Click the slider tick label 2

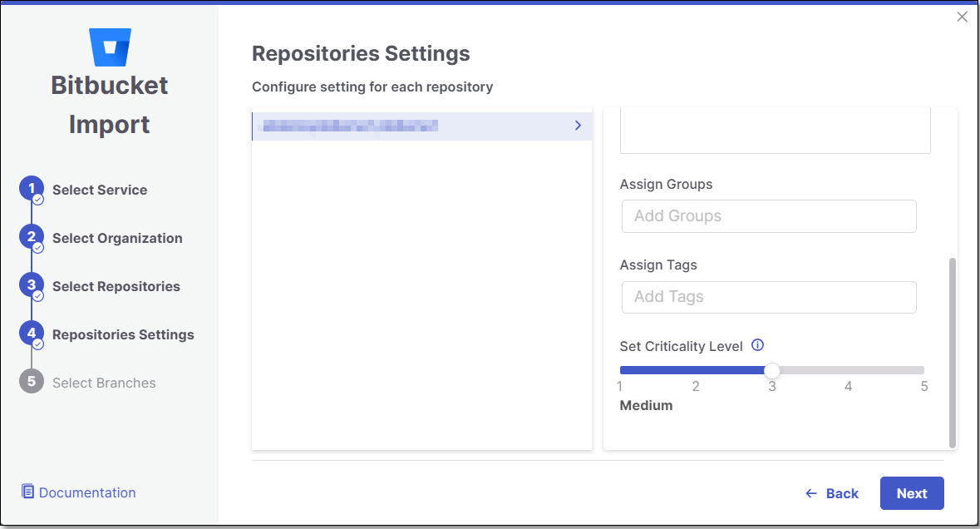click(x=696, y=387)
